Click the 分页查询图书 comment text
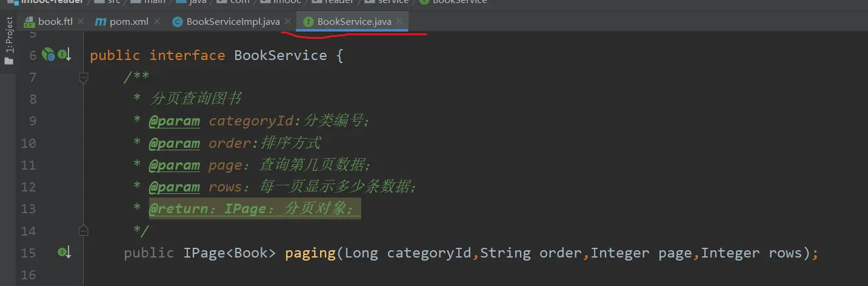This screenshot has width=868, height=286. [196, 99]
